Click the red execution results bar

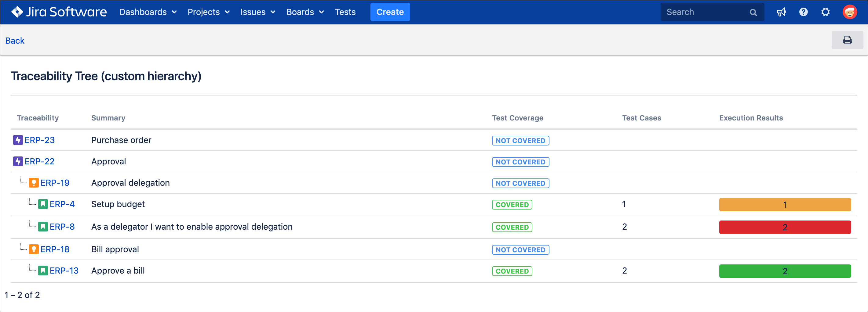[784, 227]
